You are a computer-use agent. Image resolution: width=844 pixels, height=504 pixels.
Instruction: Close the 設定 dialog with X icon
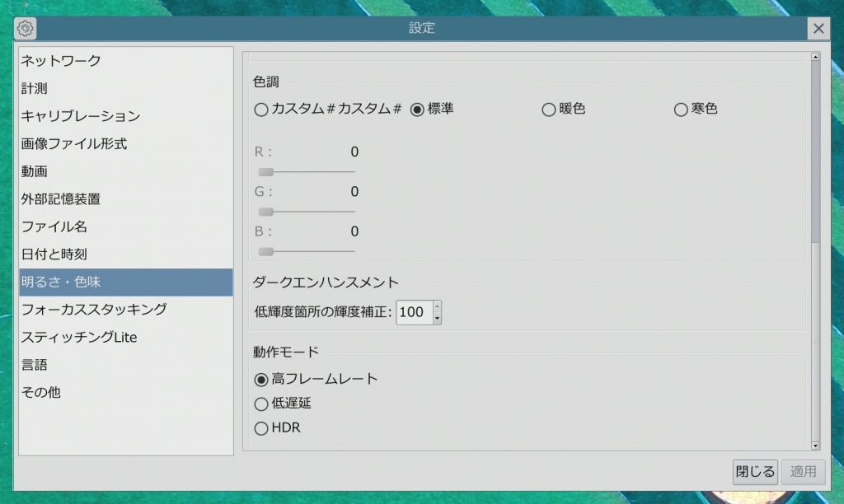click(x=818, y=29)
